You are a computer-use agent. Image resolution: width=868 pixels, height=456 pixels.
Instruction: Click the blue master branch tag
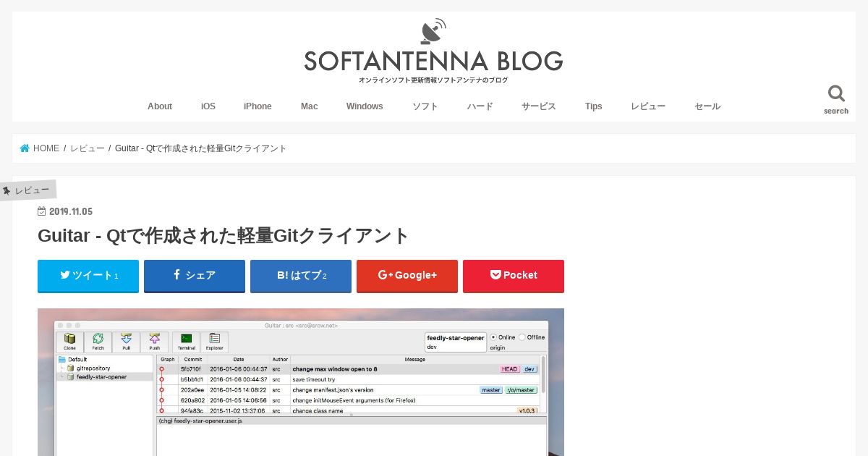click(x=491, y=390)
